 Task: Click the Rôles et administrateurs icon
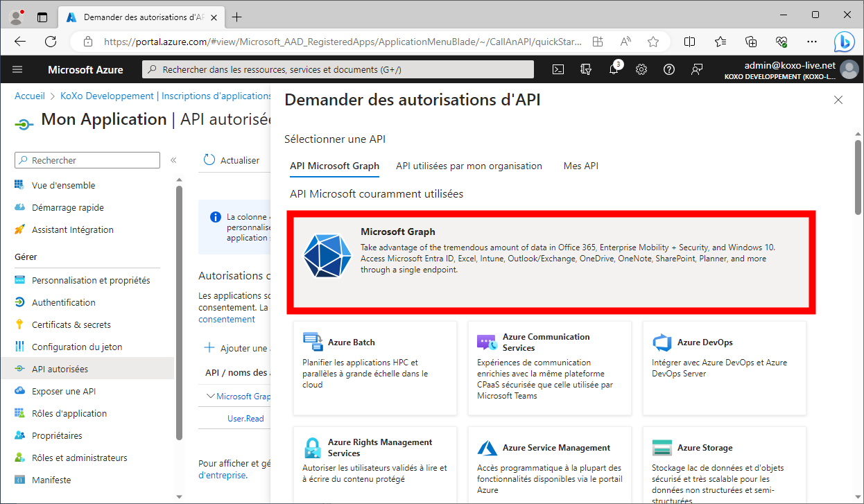[x=19, y=458]
